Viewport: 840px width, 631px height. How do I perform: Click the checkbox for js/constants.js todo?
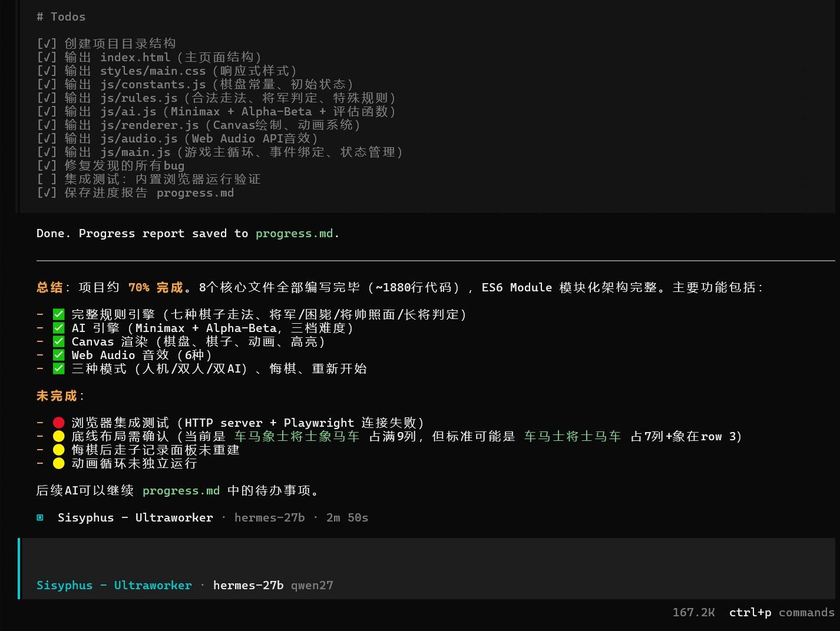(x=47, y=84)
